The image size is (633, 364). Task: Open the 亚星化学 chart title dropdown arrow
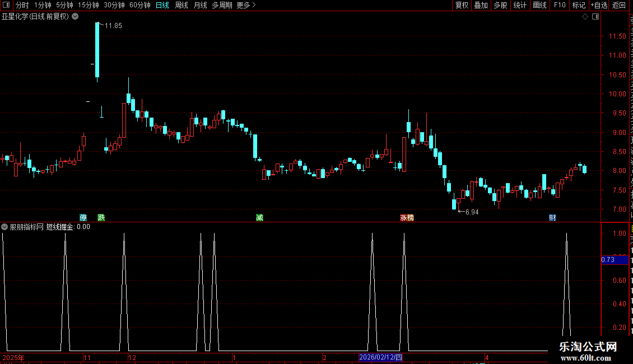pos(75,17)
